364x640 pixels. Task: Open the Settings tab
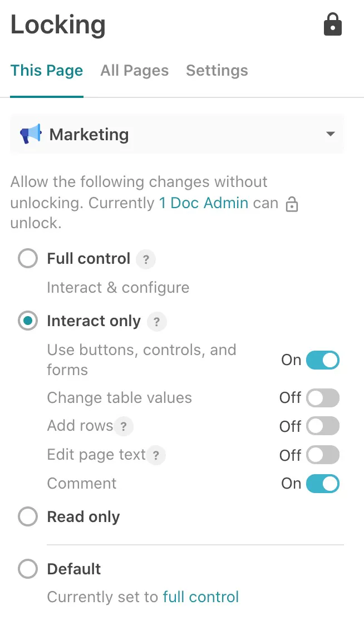217,71
